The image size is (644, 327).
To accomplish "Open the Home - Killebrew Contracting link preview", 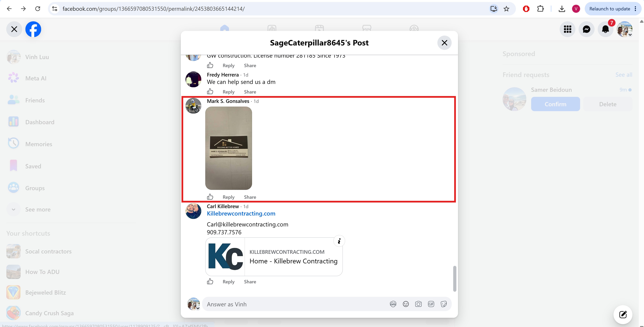I will (274, 257).
